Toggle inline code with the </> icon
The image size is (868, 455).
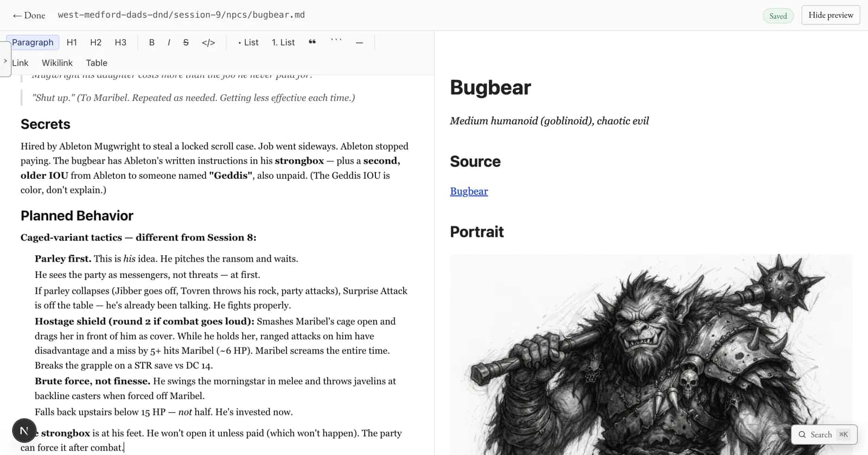(208, 42)
